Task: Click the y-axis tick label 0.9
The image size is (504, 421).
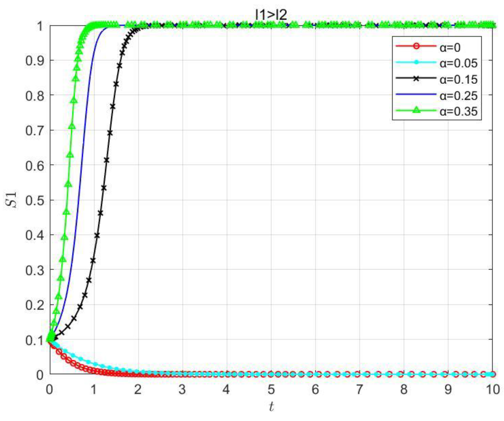Action: tap(35, 61)
